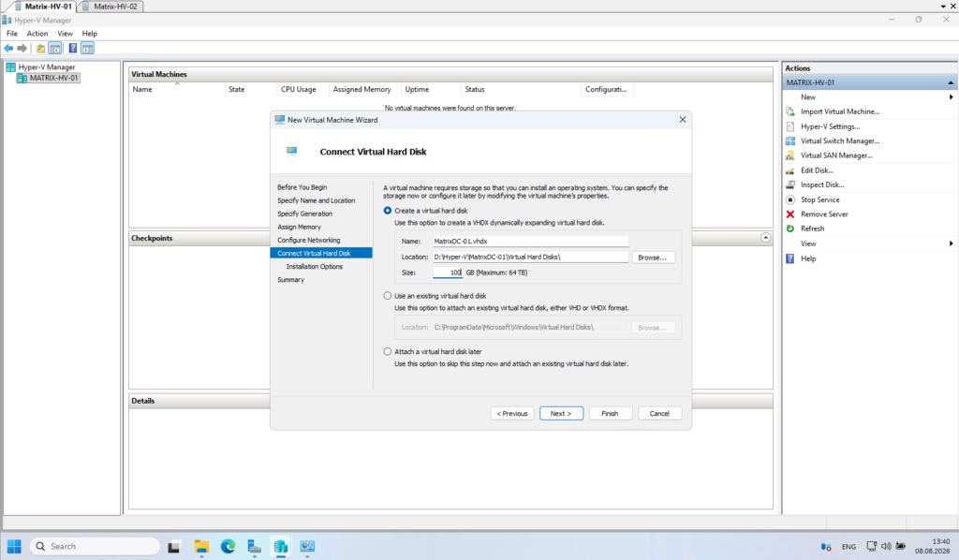
Task: Expand the View submenu arrow in Actions
Action: point(952,243)
